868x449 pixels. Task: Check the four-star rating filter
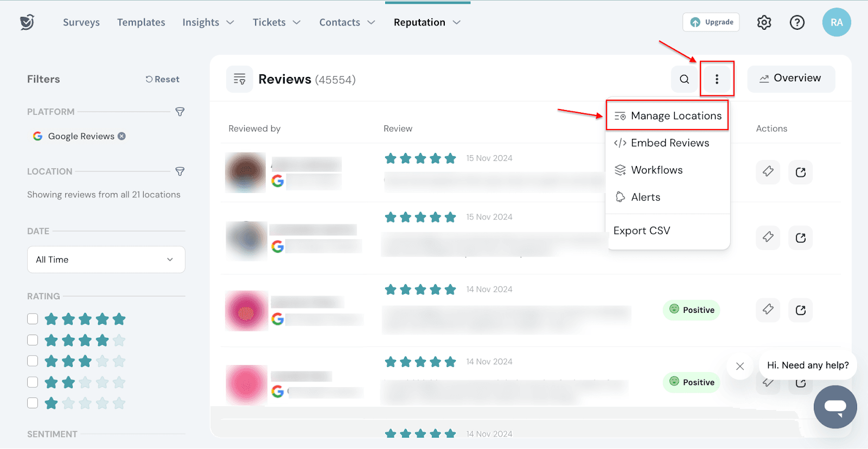(x=33, y=340)
